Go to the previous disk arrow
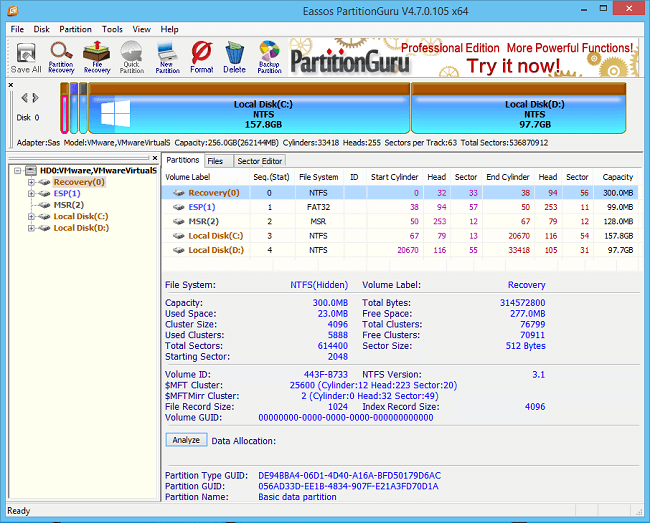650x523 pixels. pos(24,98)
